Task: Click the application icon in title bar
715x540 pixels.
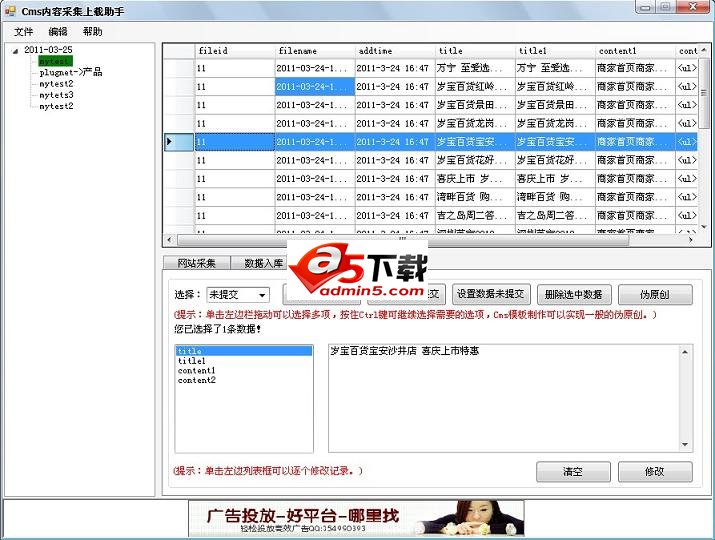Action: pos(10,10)
